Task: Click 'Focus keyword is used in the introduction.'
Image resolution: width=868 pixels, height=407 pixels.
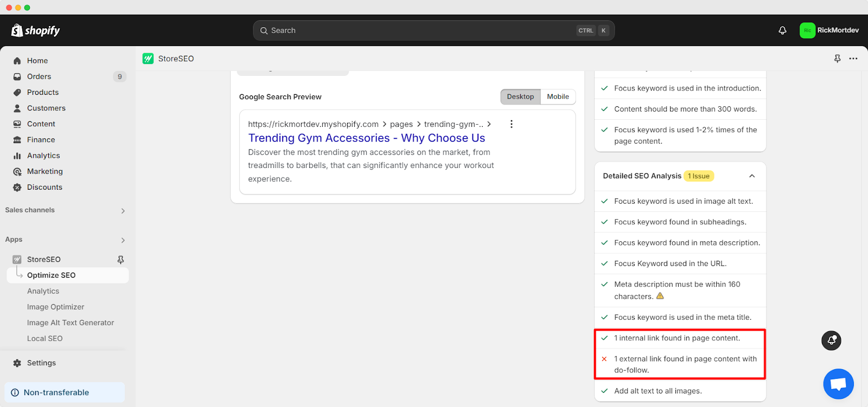Action: tap(687, 88)
